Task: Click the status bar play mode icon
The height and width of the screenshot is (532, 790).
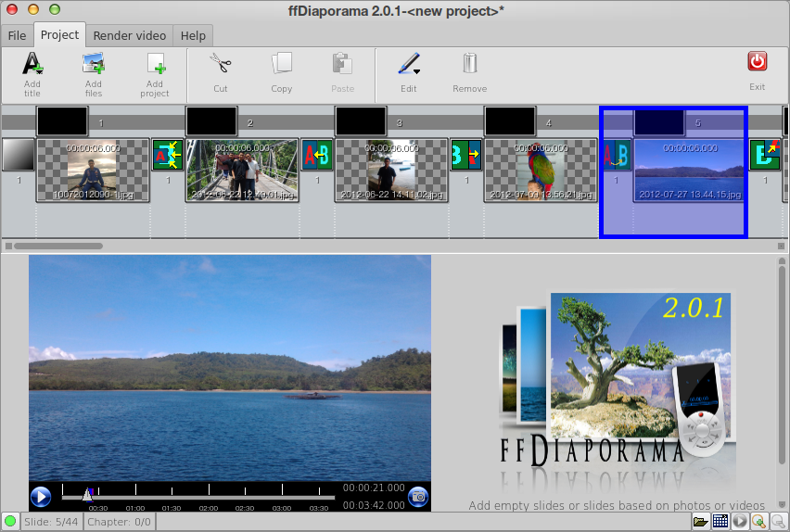Action: click(x=740, y=522)
